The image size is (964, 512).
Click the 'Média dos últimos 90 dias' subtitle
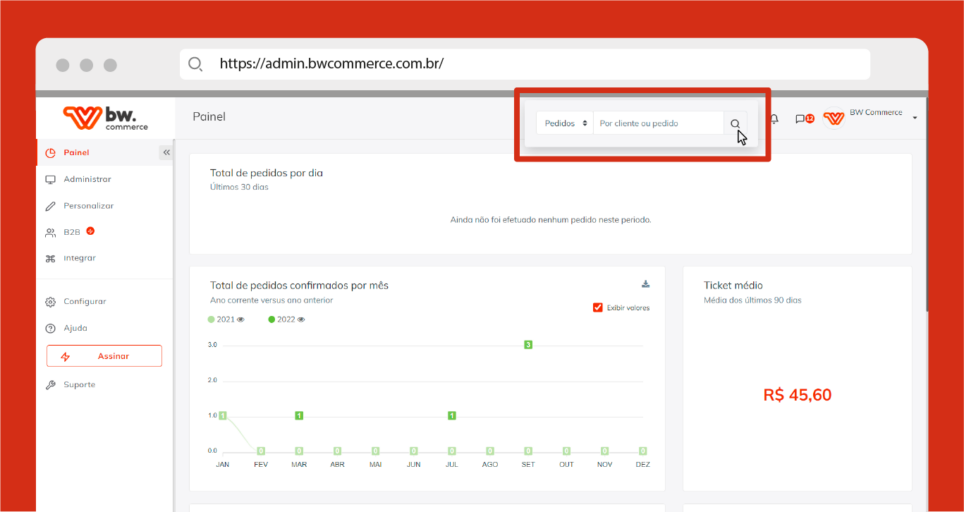pyautogui.click(x=753, y=301)
